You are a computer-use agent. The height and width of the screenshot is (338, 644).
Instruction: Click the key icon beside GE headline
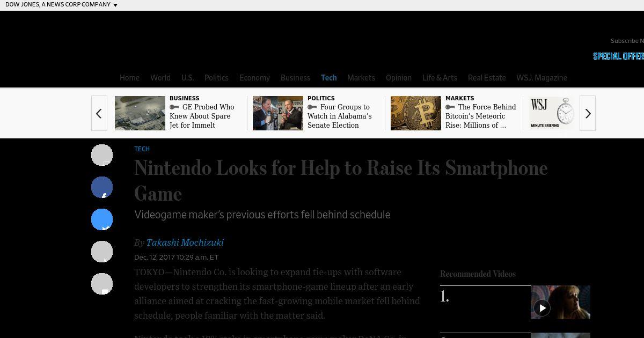[174, 107]
